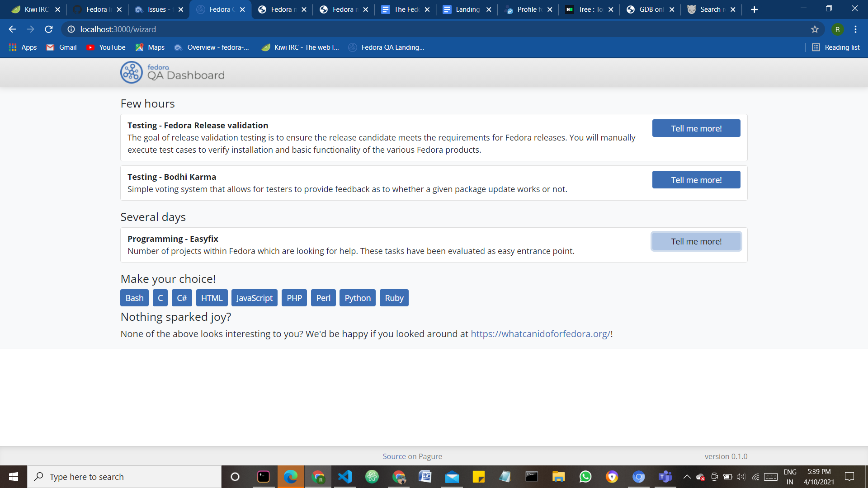Open the Maps bookmark
Screen dimensions: 868x488
(150, 47)
